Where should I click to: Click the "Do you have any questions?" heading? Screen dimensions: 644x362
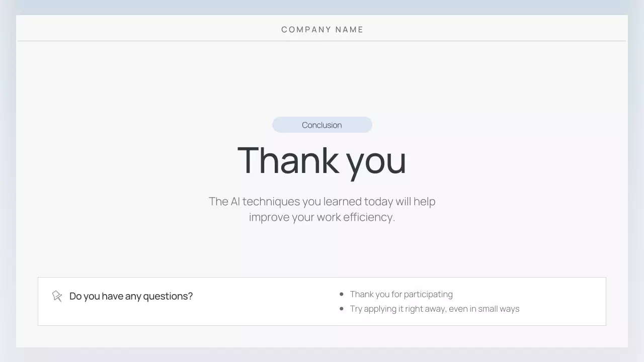(x=131, y=296)
